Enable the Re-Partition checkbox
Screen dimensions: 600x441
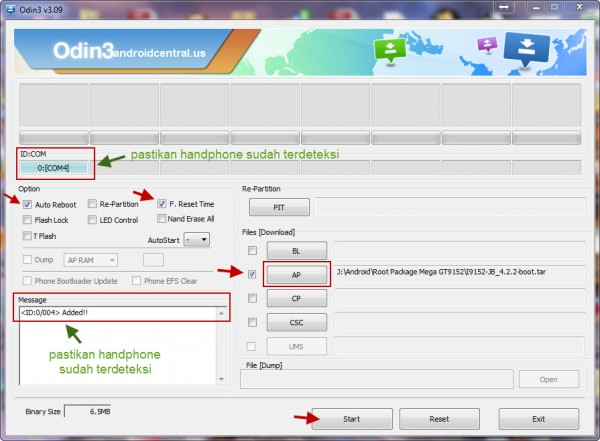92,204
